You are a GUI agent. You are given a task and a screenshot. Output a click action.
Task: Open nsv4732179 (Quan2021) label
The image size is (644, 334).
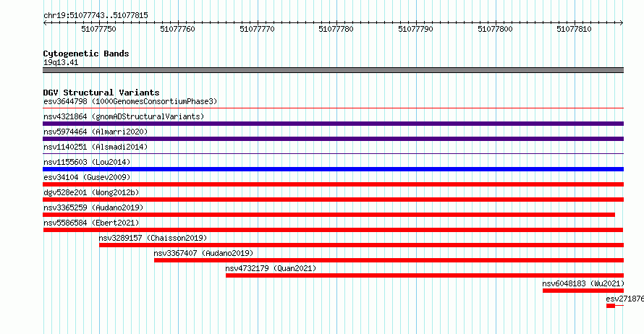(x=271, y=268)
